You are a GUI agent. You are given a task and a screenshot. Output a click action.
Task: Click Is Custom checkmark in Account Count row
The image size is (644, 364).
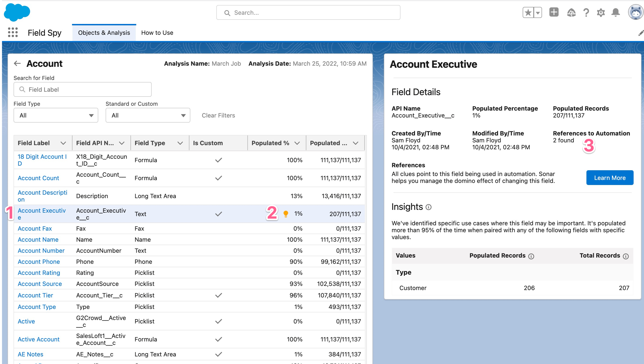[x=218, y=178]
